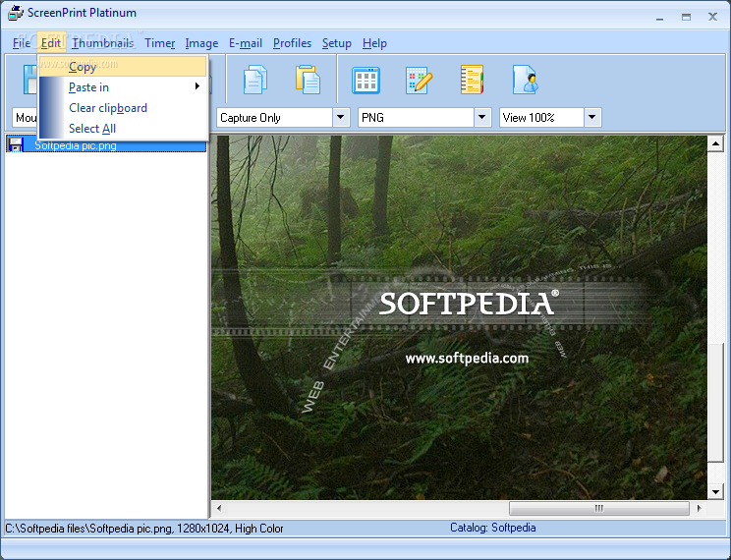Open the Image menu

[x=201, y=43]
